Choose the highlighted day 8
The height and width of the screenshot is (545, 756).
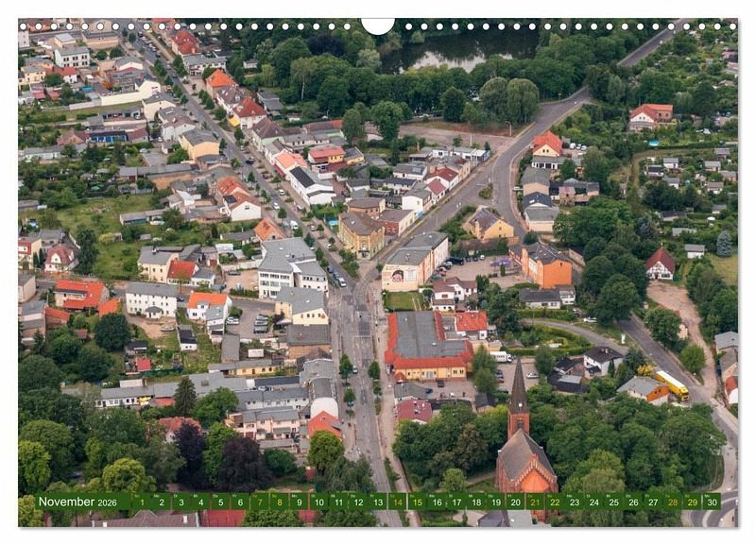(280, 502)
